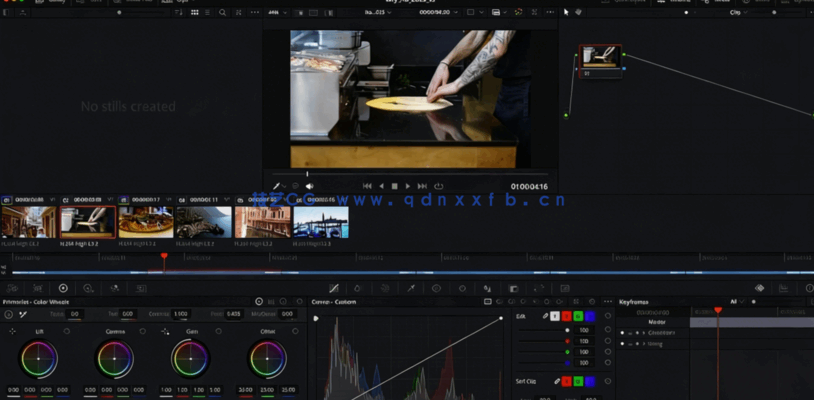Open the Blur palette icon
814x400 pixels.
pyautogui.click(x=487, y=288)
